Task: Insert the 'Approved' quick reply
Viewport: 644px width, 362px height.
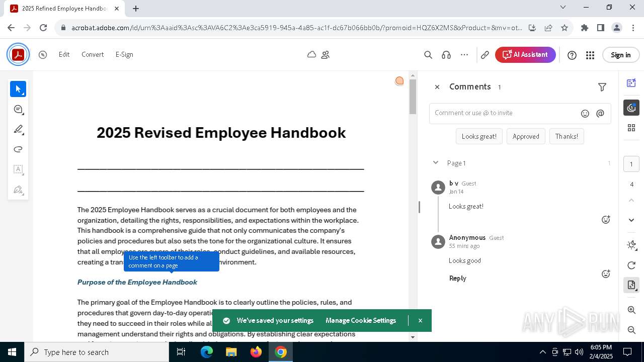Action: pos(526,136)
